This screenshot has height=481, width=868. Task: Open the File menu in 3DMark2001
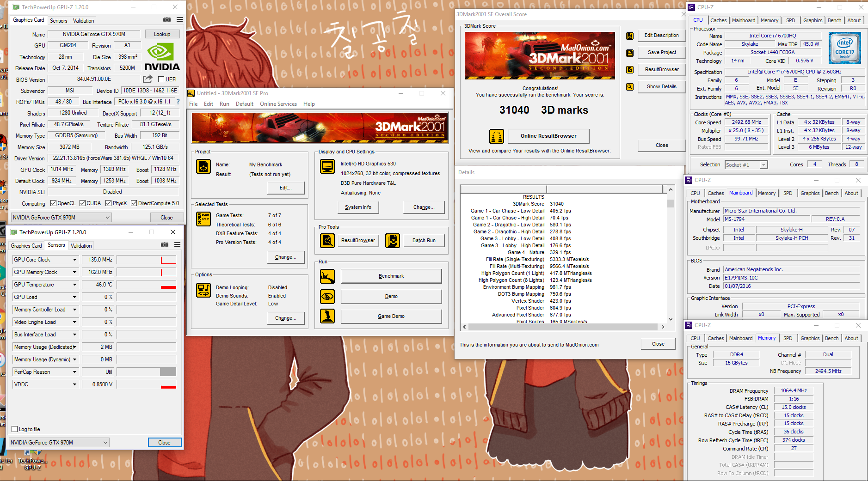193,104
